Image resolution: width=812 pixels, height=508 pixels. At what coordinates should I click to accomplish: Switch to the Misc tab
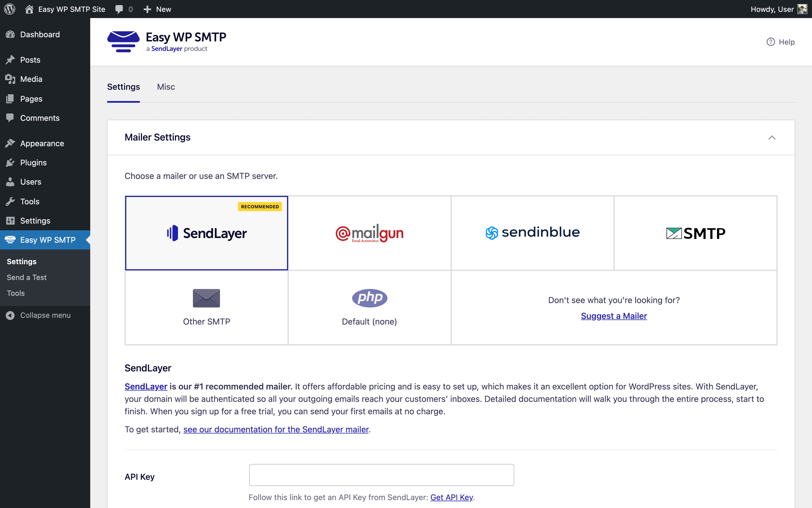(166, 87)
